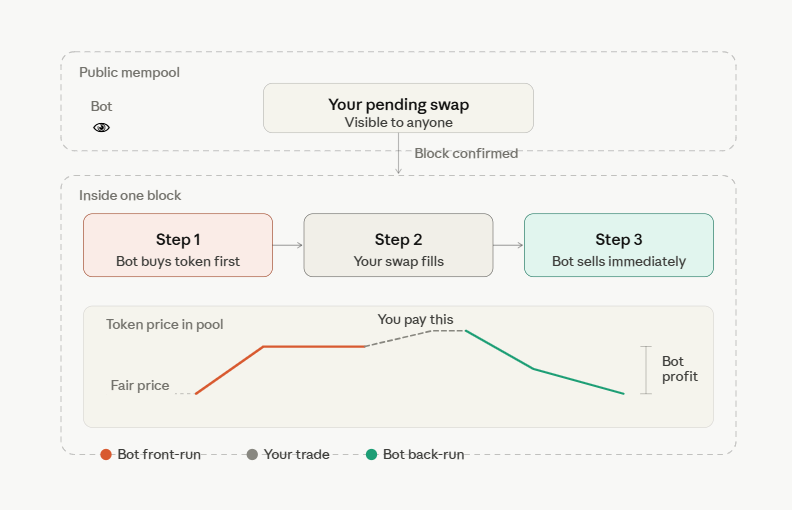Click the Bot profit bracket marker
Viewport: 792px width, 510px height.
point(646,370)
